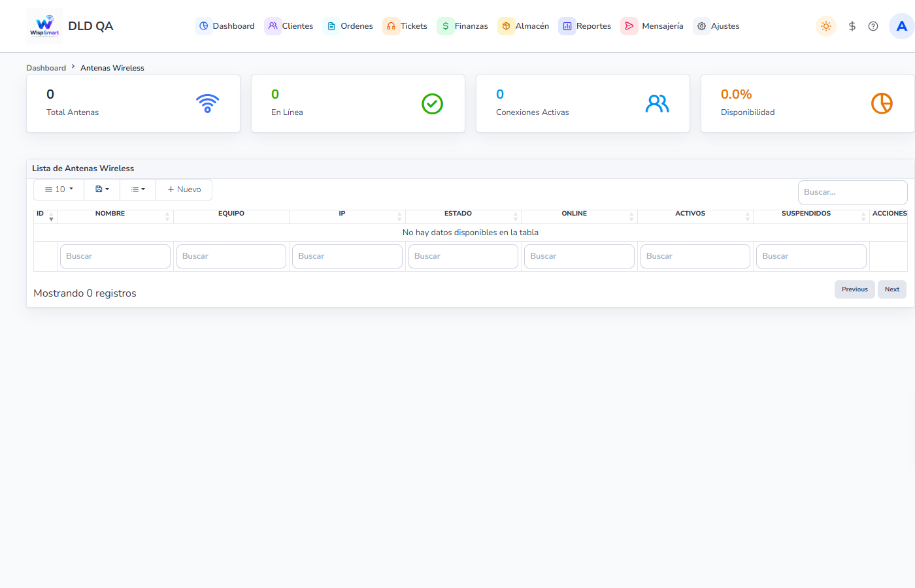915x588 pixels.
Task: Sort the table by ESTADO column
Action: [463, 216]
